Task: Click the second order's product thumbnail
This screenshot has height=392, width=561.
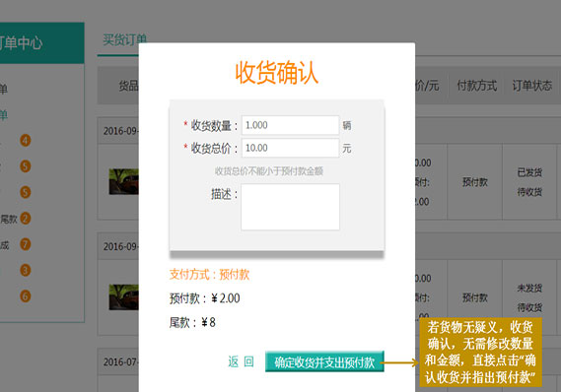Action: pos(124,296)
